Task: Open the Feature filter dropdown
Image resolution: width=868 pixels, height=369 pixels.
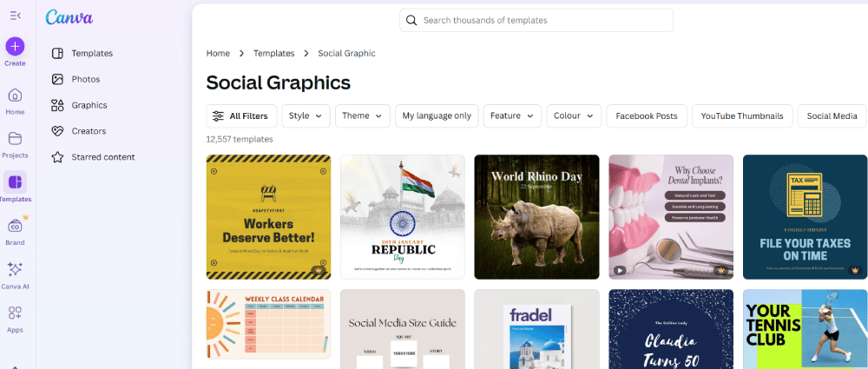Action: [513, 115]
